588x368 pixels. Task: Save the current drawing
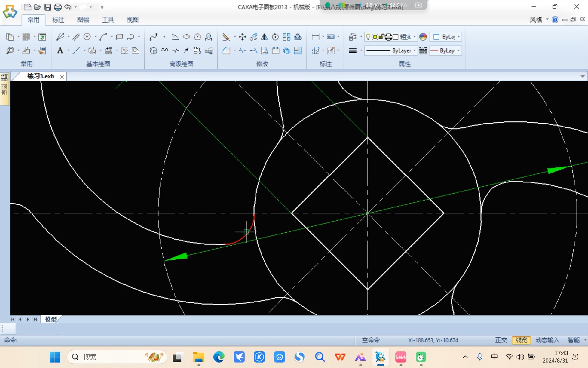(48, 7)
